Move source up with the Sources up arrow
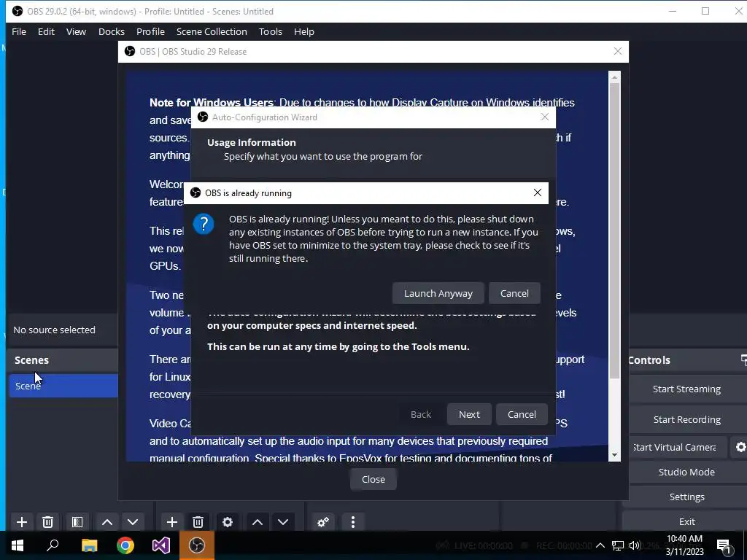 [258, 522]
